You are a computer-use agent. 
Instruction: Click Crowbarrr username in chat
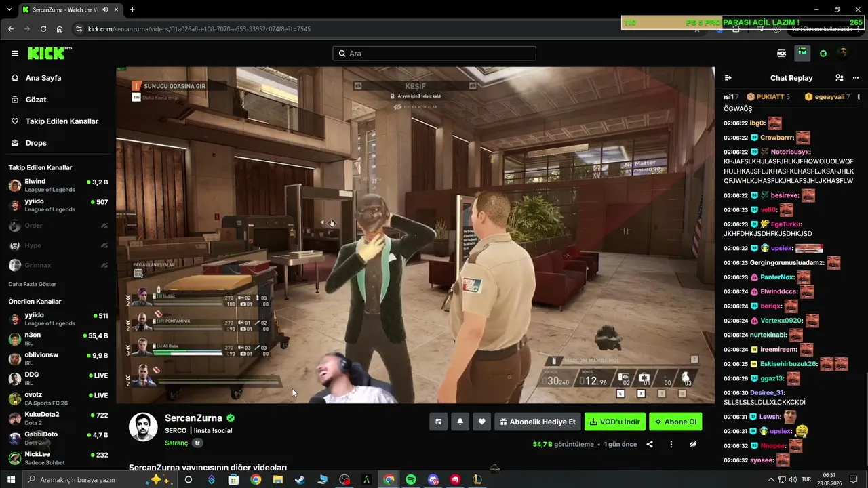click(776, 138)
